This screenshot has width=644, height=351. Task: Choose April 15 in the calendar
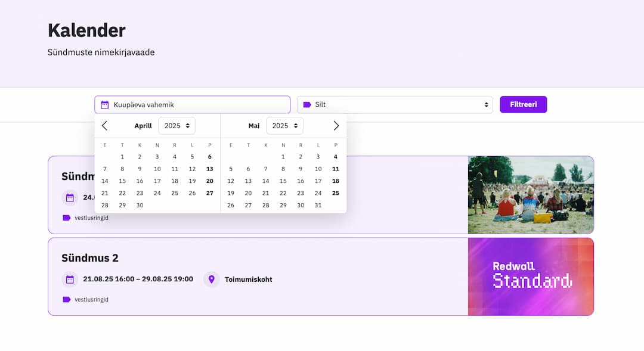122,181
